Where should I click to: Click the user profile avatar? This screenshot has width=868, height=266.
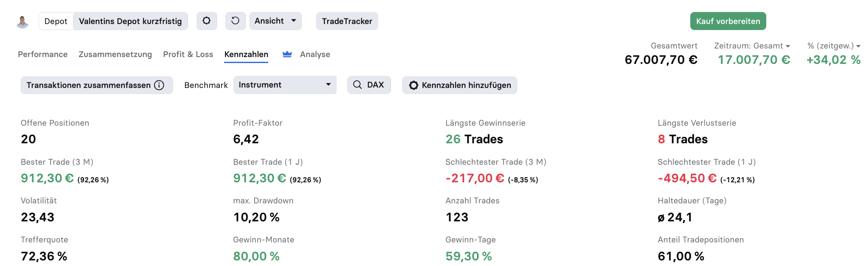[x=22, y=22]
